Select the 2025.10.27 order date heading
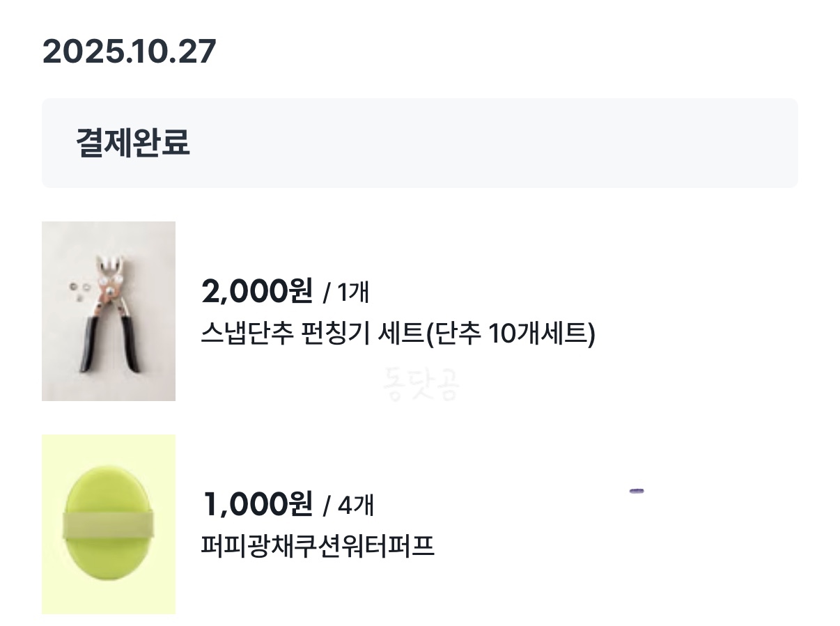Image resolution: width=840 pixels, height=626 pixels. (129, 52)
